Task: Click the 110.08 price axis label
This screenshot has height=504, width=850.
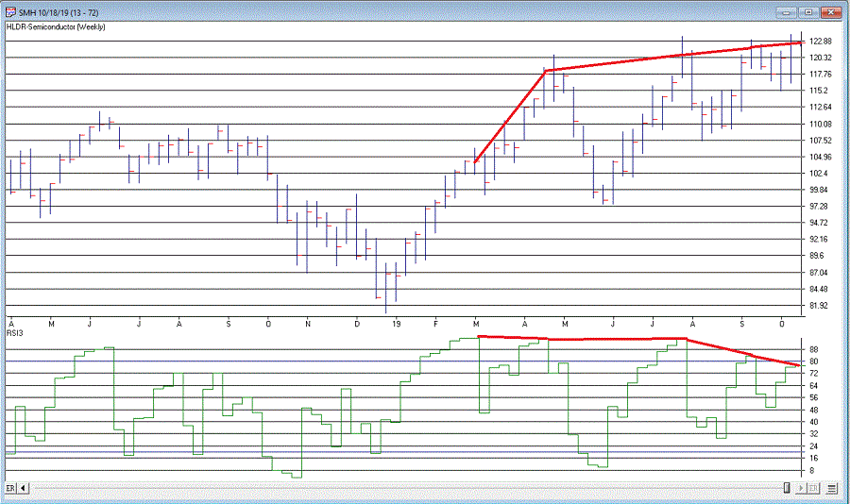Action: [820, 124]
